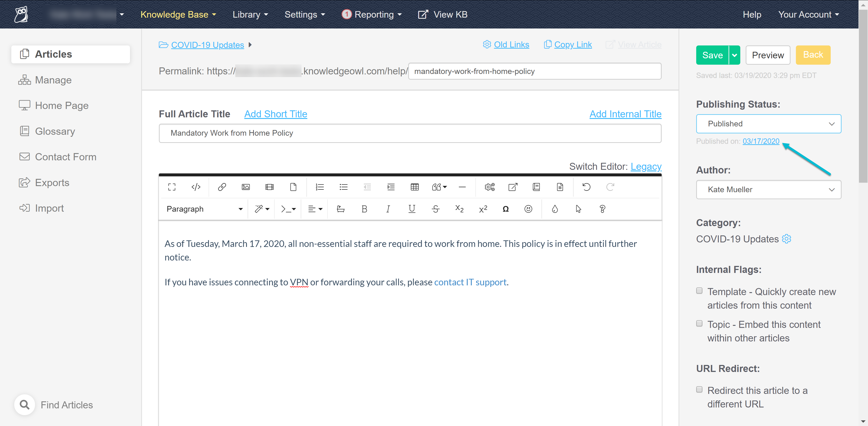Open the Settings menu
This screenshot has width=868, height=426.
304,14
